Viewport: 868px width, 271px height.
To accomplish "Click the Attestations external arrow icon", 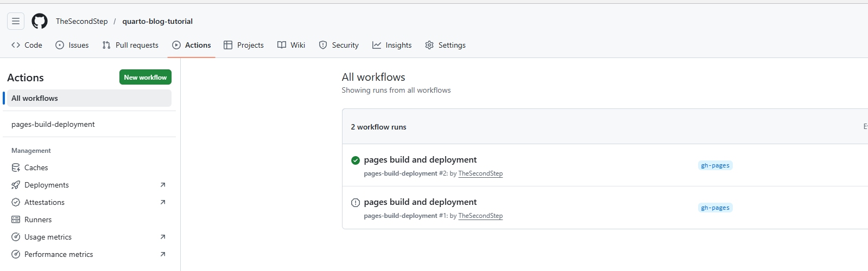I will click(x=163, y=202).
